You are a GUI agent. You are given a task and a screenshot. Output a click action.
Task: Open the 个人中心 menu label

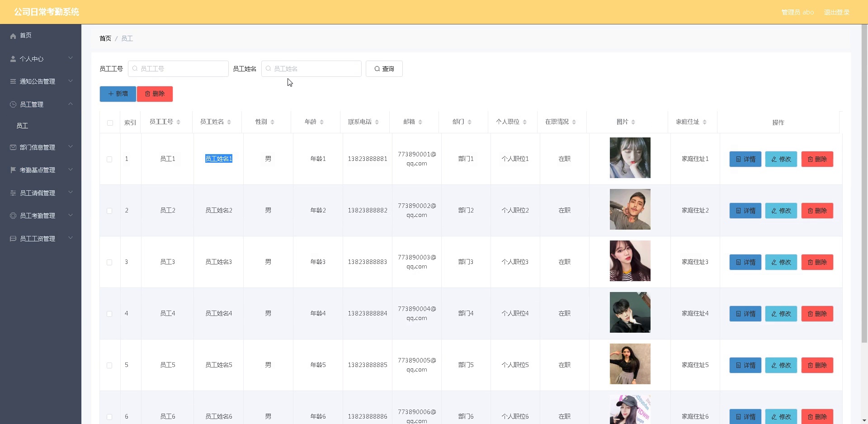(32, 59)
